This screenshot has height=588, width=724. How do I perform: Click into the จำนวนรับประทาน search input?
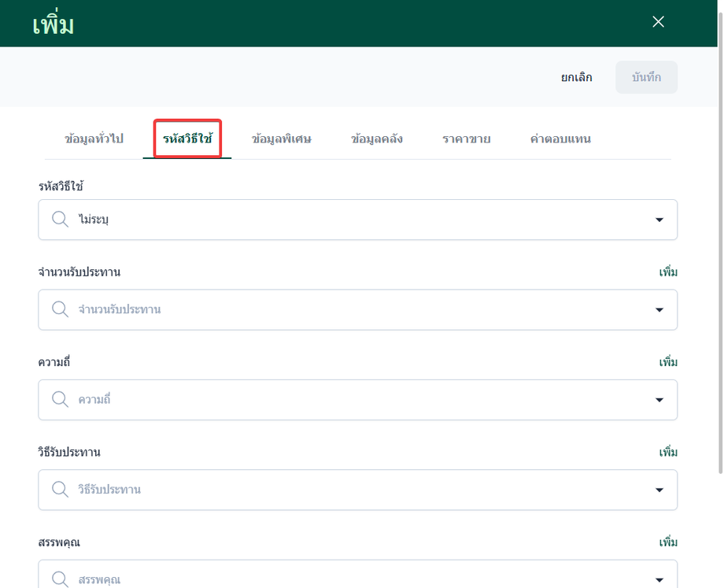click(x=358, y=310)
